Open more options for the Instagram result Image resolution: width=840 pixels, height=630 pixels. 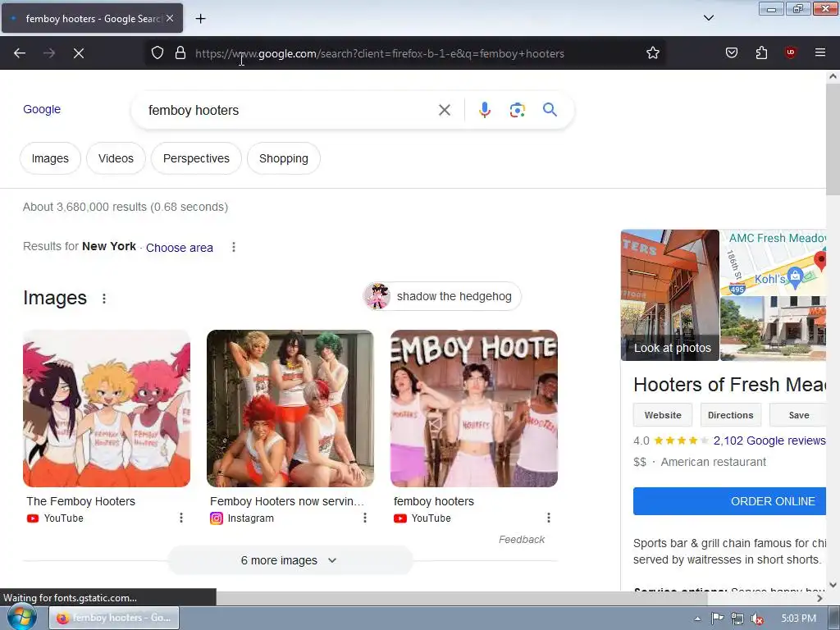click(365, 518)
